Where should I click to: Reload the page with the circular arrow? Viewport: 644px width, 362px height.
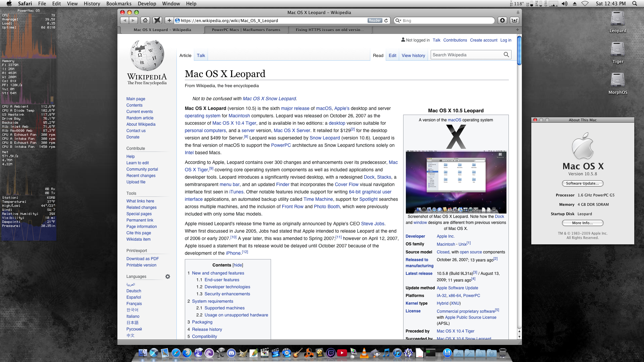[x=386, y=20]
